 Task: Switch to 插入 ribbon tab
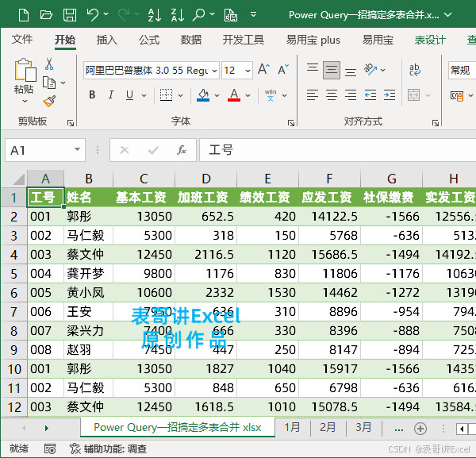(107, 40)
